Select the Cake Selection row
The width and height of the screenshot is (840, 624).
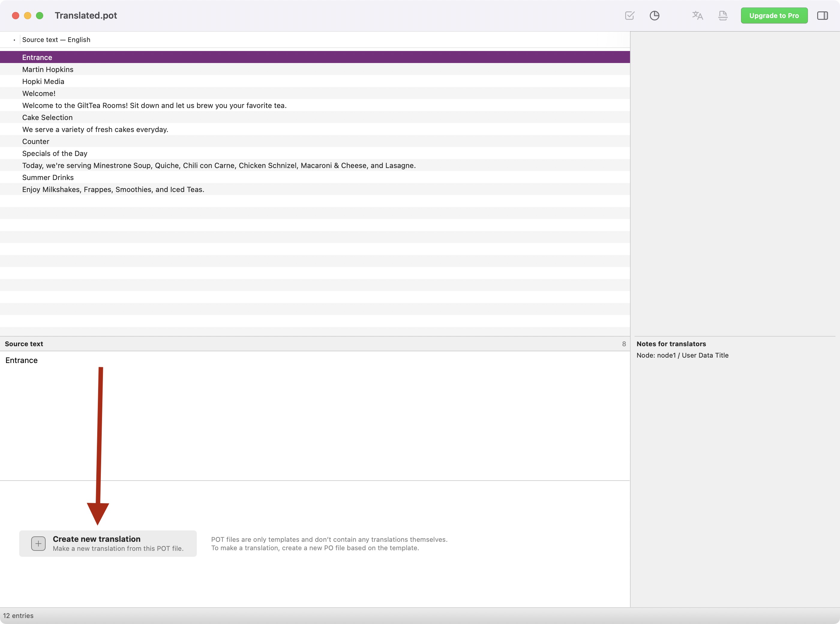48,118
